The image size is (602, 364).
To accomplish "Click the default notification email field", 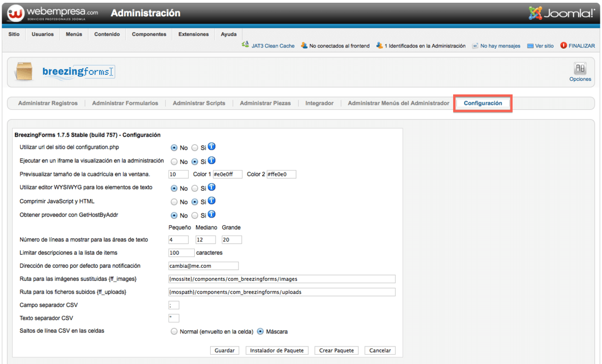I will (x=204, y=266).
